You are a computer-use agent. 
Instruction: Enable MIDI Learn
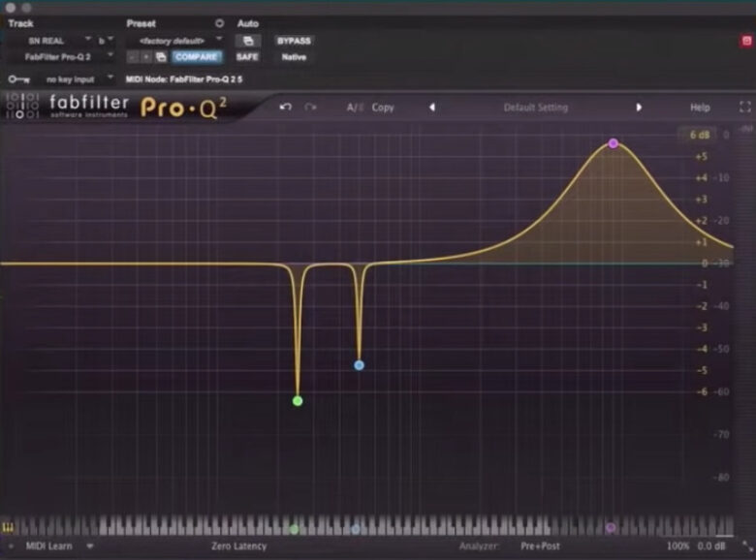click(48, 546)
